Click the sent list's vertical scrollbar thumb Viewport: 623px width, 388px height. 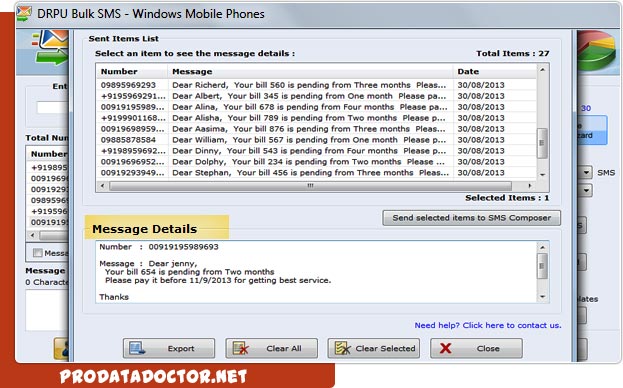542,143
